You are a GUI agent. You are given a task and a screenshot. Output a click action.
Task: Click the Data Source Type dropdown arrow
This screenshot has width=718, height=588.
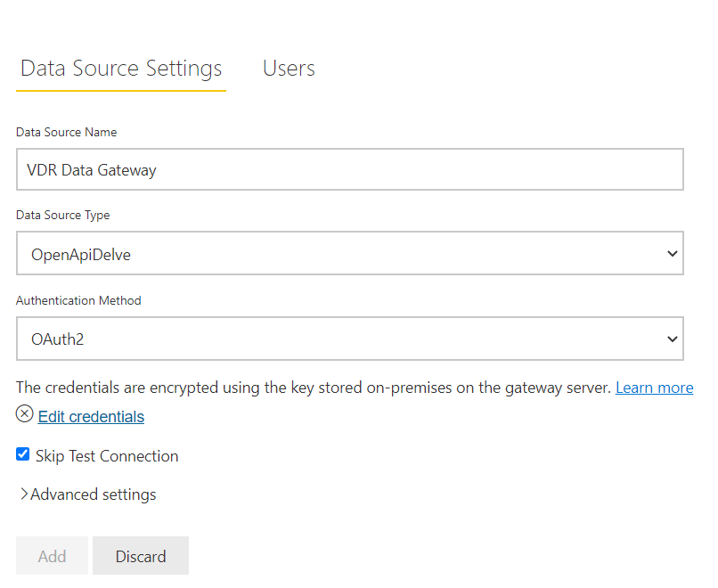673,253
